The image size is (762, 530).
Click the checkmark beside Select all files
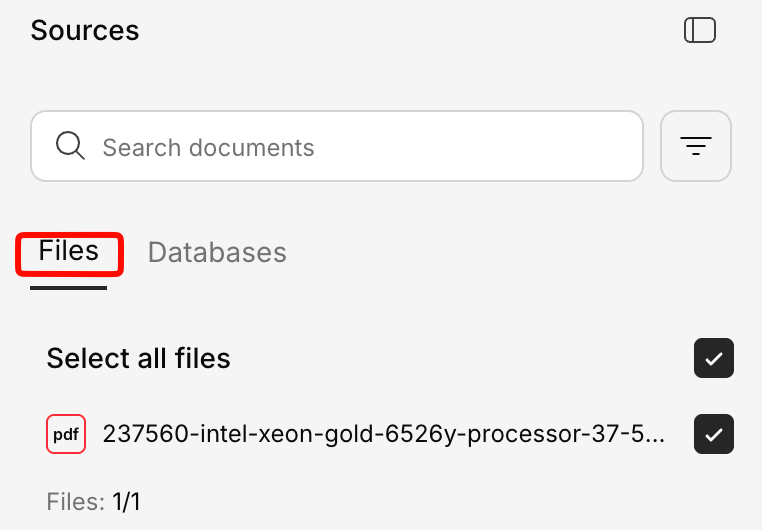(714, 358)
